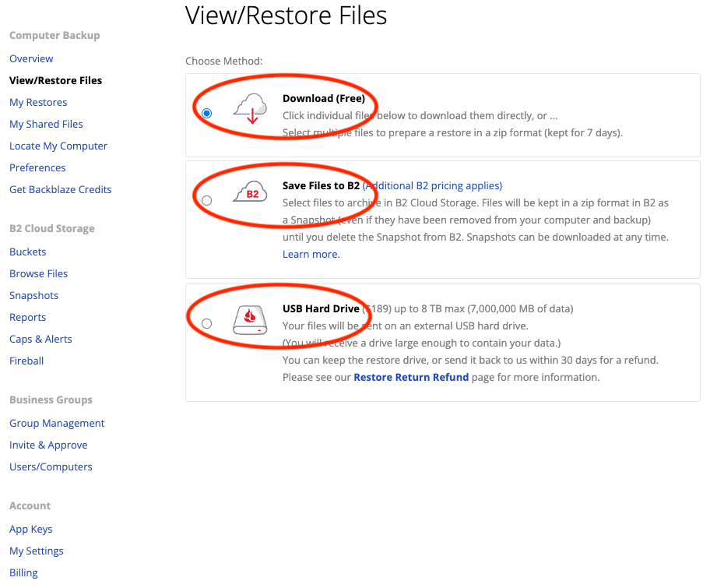
Task: Click the Choose Method label
Action: tap(223, 62)
